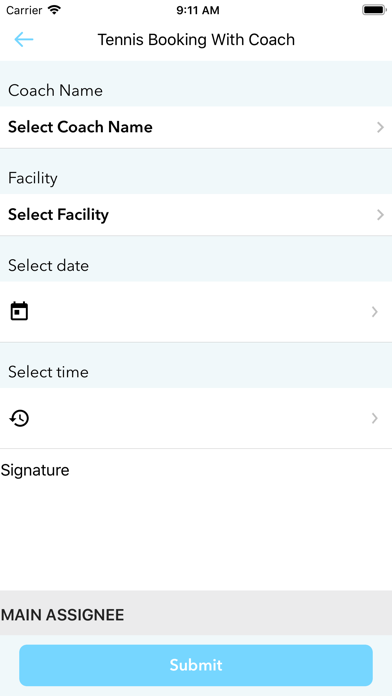Tap the Facility section label
392x696 pixels.
click(x=33, y=178)
